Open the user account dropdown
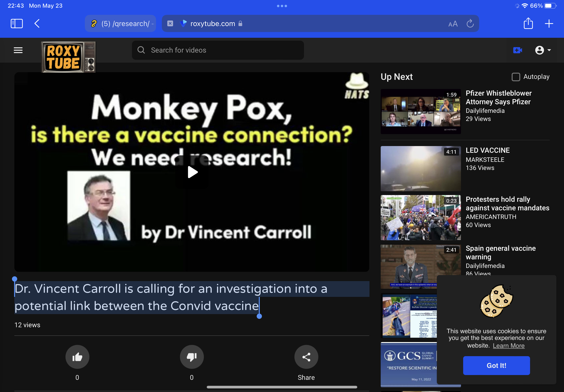564x392 pixels. tap(543, 50)
